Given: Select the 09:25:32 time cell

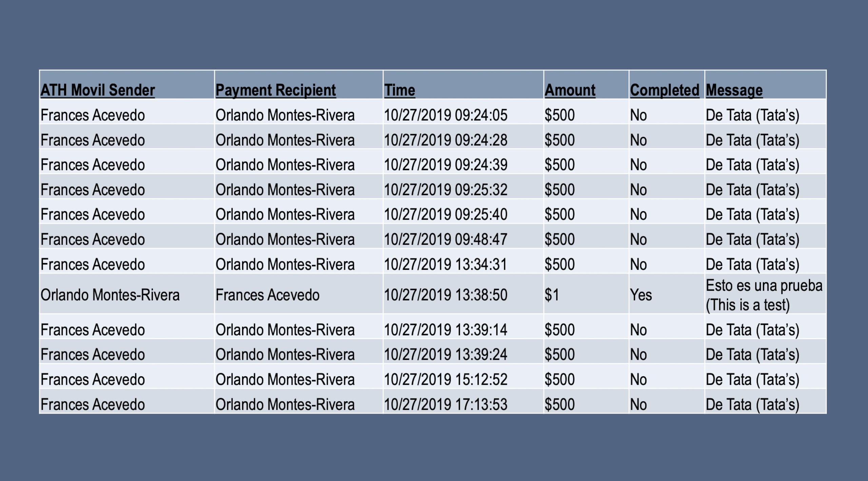Looking at the screenshot, I should click(446, 190).
